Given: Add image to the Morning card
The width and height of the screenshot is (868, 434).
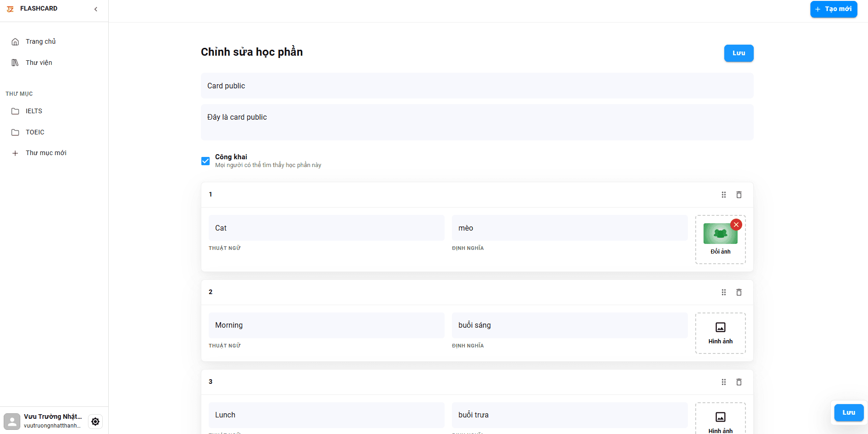Looking at the screenshot, I should click(x=720, y=333).
